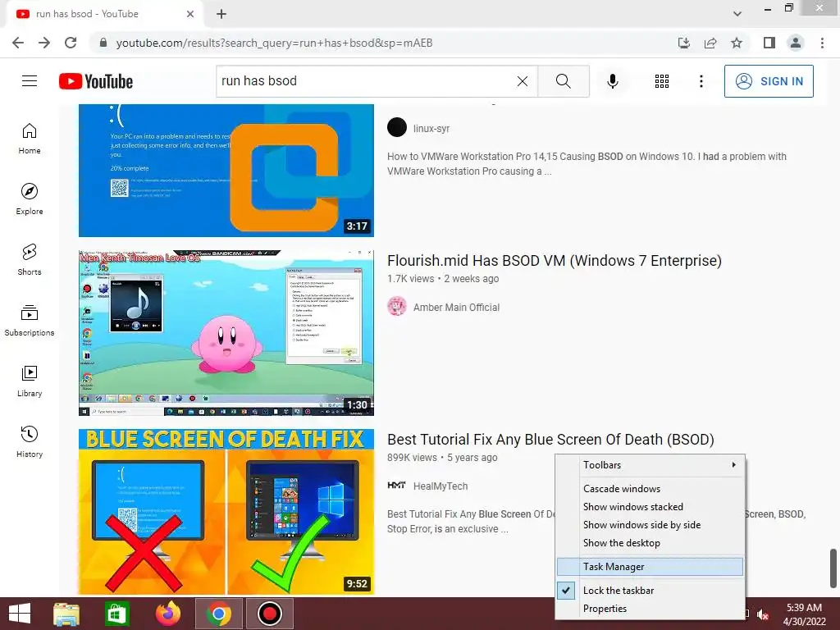Open Chrome profile avatar
840x630 pixels.
pos(796,43)
